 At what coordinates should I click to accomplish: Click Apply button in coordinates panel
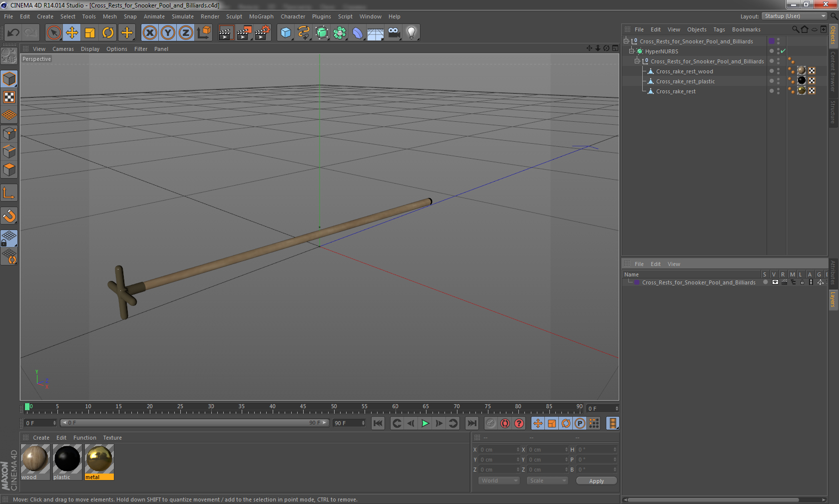596,481
